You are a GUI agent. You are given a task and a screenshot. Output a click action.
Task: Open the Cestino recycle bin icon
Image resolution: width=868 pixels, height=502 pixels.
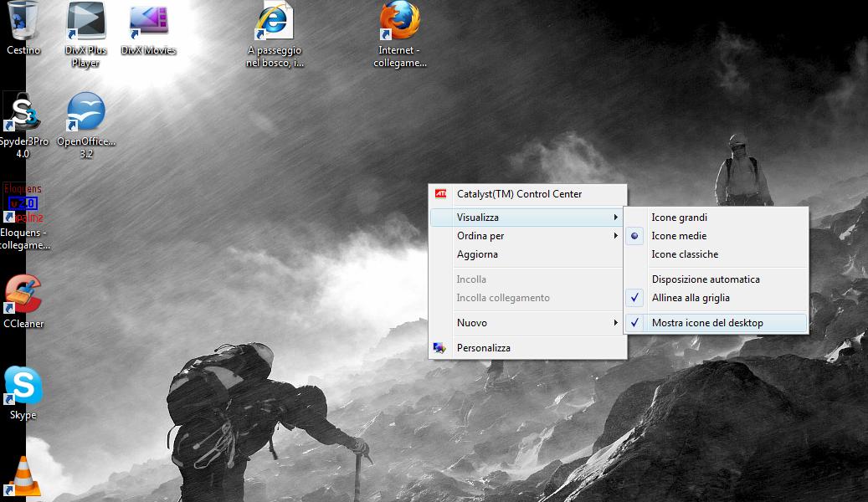coord(23,23)
